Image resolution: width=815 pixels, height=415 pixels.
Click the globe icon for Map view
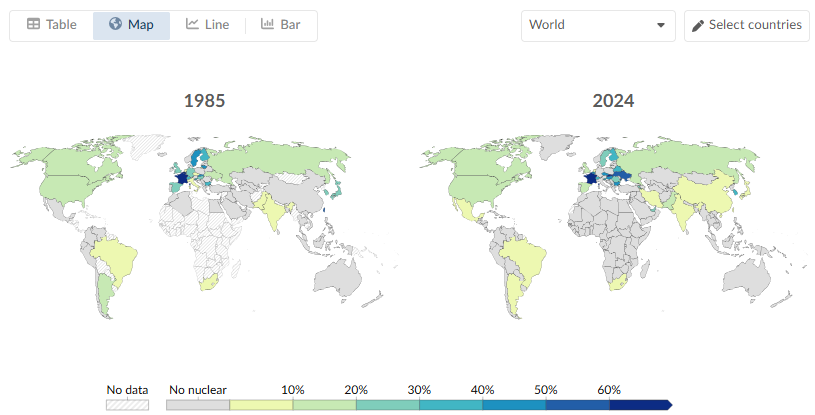pos(115,25)
